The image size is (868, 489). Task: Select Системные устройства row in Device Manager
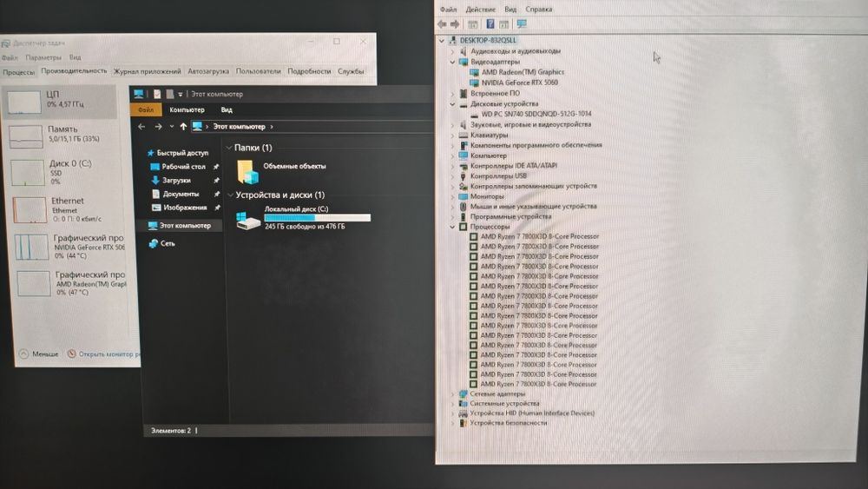click(504, 404)
